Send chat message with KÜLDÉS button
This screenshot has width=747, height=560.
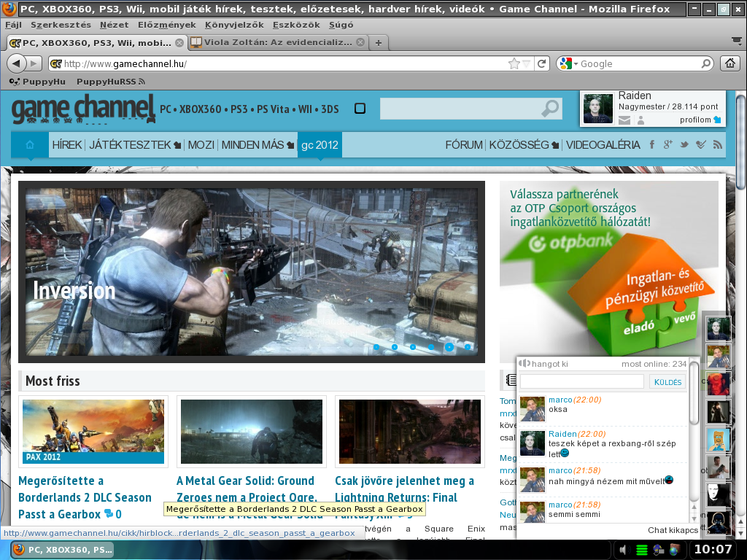(667, 382)
